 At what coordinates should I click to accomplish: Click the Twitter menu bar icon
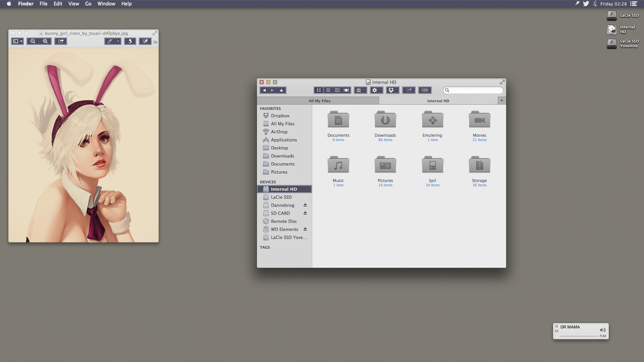coord(586,4)
